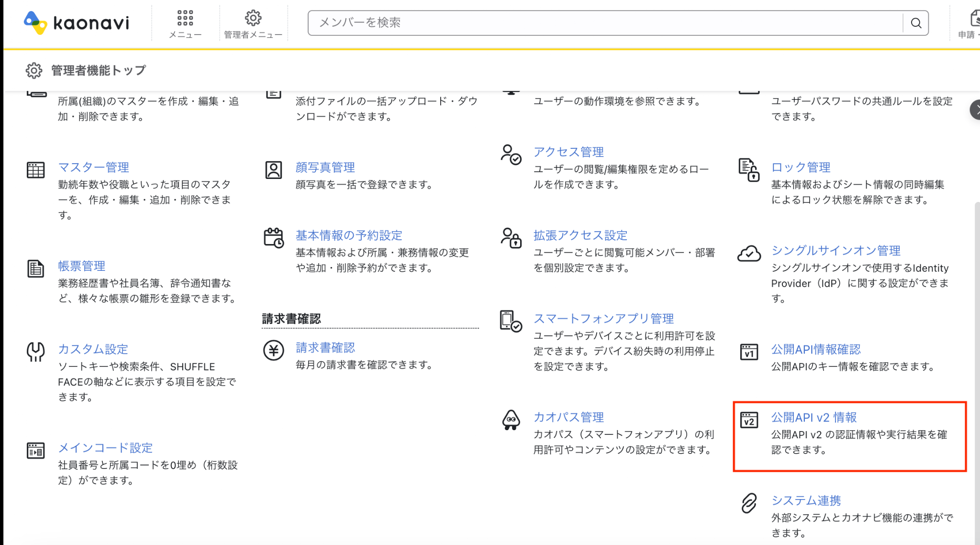Open the 公開API情報確認 link
980x545 pixels.
click(815, 349)
